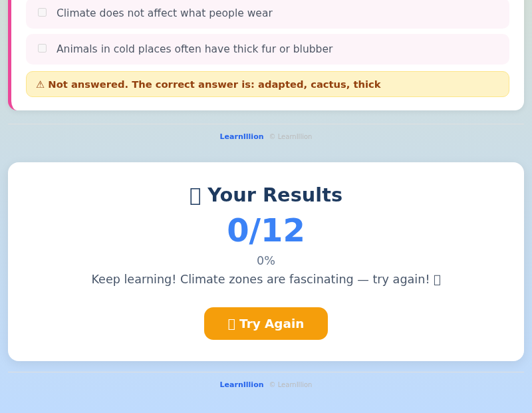The width and height of the screenshot is (532, 413).
Task: Check the box for 'Animals in cold places often have thick fur'
Action: click(x=42, y=47)
